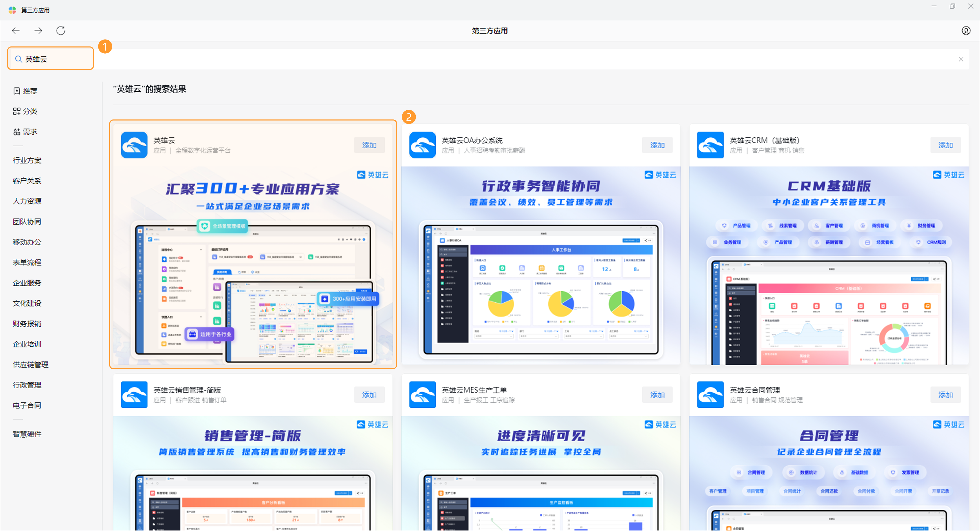
Task: Go to 智慧硬件 section
Action: (27, 434)
